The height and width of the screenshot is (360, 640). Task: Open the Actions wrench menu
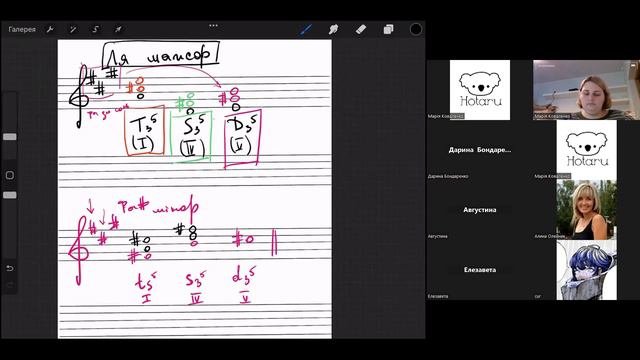coord(50,29)
